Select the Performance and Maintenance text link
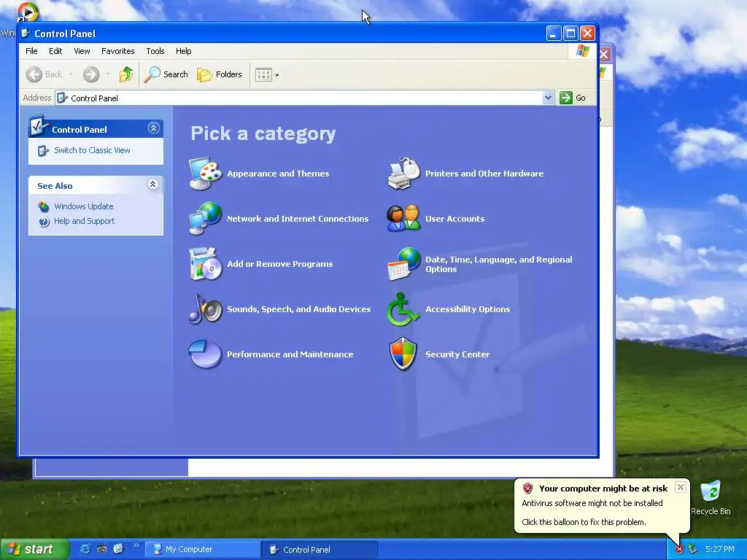The height and width of the screenshot is (560, 747). click(290, 354)
